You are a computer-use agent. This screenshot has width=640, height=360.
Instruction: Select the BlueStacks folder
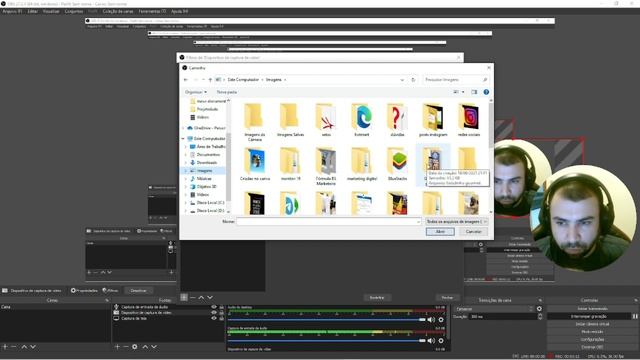point(397,164)
